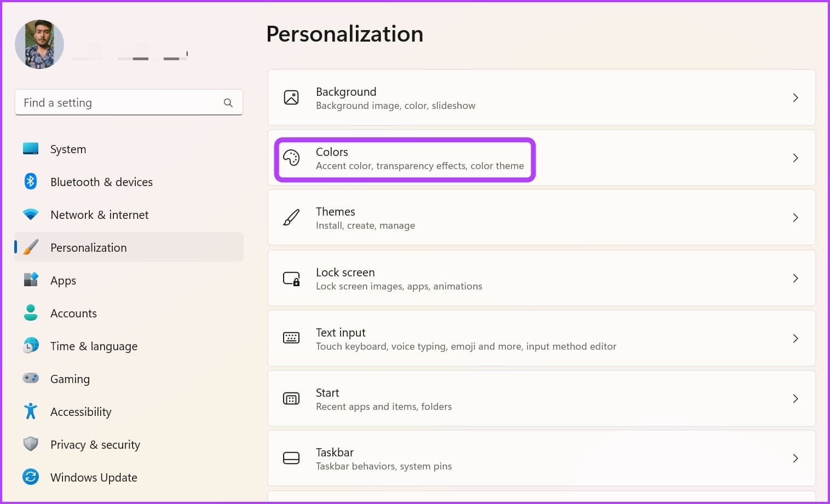Viewport: 830px width, 504px height.
Task: Go to Gaming settings
Action: click(129, 379)
